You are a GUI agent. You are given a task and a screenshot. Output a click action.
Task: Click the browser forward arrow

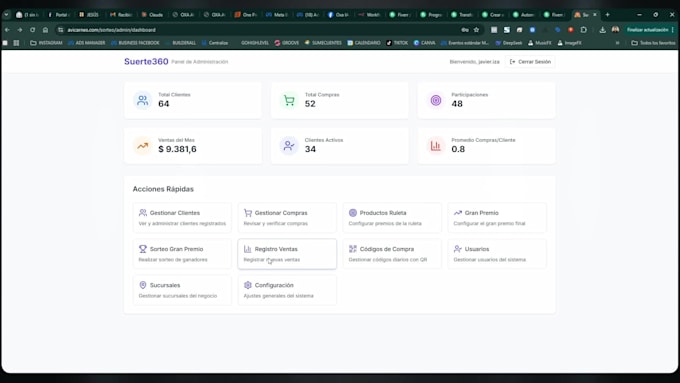20,30
